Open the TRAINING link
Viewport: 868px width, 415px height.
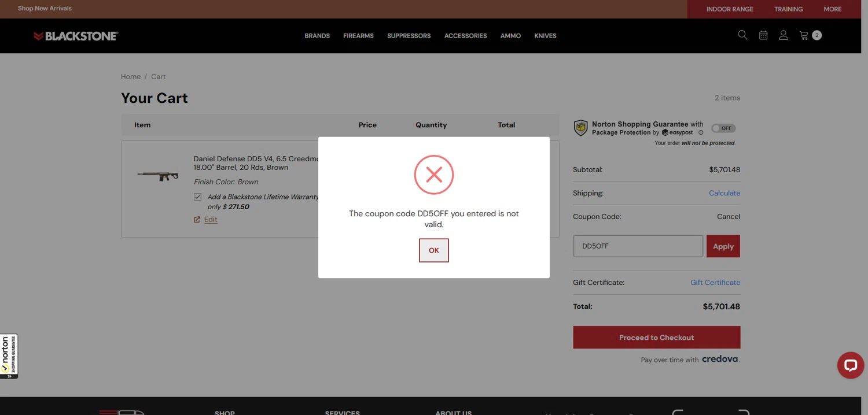point(788,9)
